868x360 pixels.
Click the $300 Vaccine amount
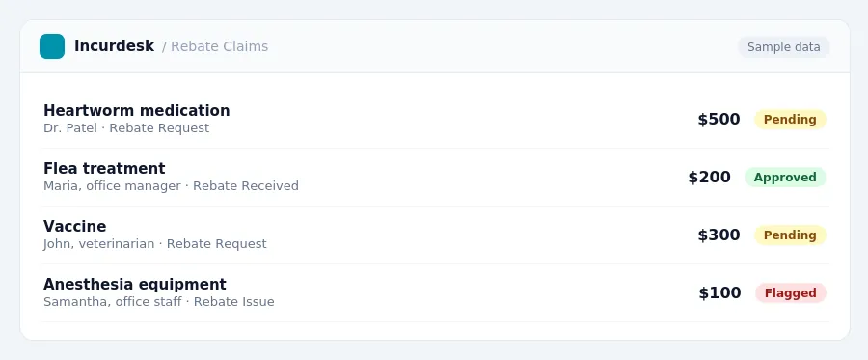point(719,235)
